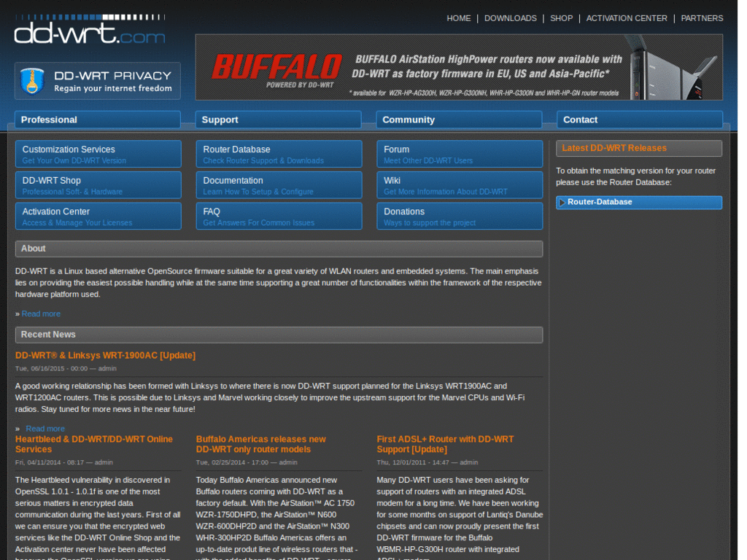Click 'To obtain the matching version' sidebar text

635,176
